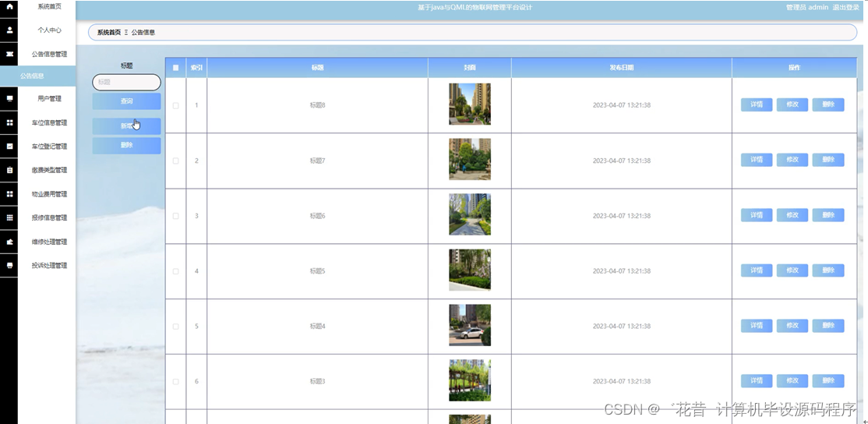The height and width of the screenshot is (424, 868).
Task: Open cover thumbnail of row 标题8
Action: pyautogui.click(x=469, y=104)
